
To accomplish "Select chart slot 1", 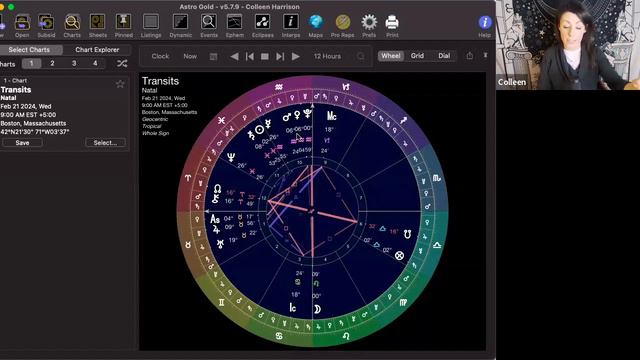I will click(31, 63).
